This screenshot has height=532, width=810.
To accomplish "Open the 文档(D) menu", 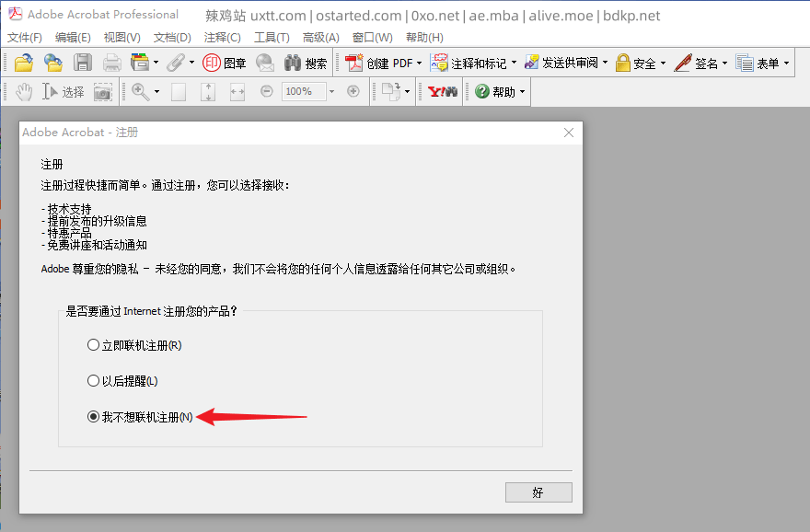I will click(x=172, y=38).
